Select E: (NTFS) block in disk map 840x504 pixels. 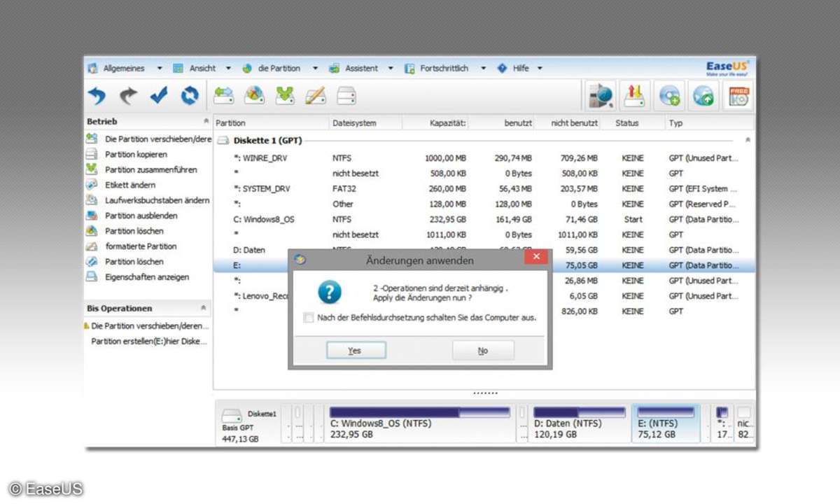pos(666,423)
